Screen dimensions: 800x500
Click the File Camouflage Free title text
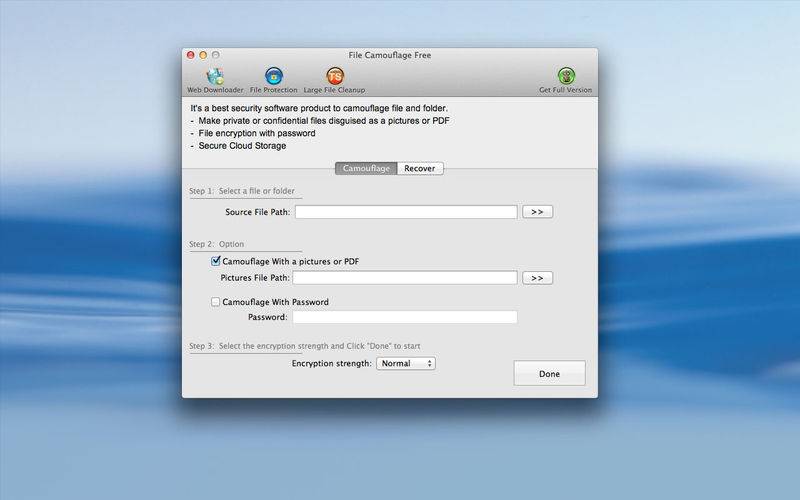tap(390, 55)
